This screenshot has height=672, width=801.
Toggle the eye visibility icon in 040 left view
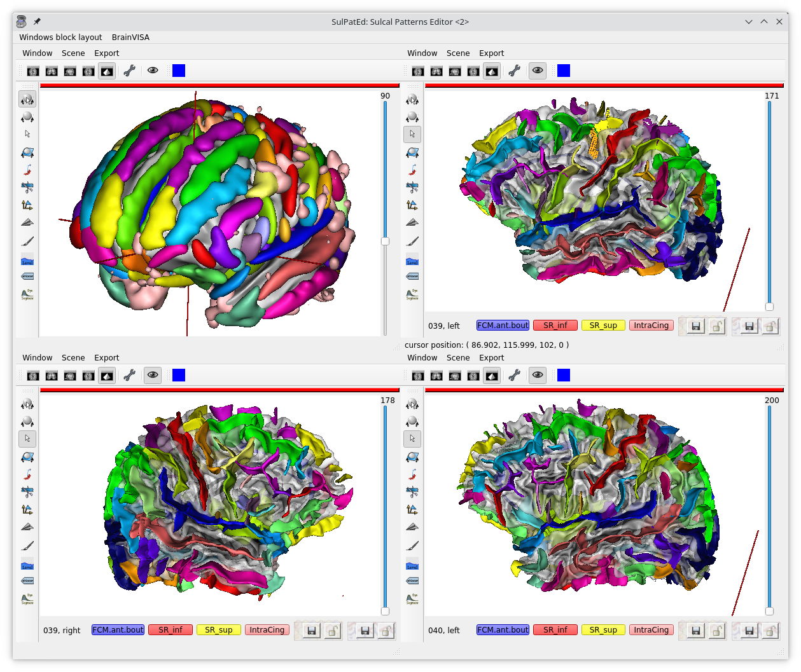pyautogui.click(x=538, y=375)
